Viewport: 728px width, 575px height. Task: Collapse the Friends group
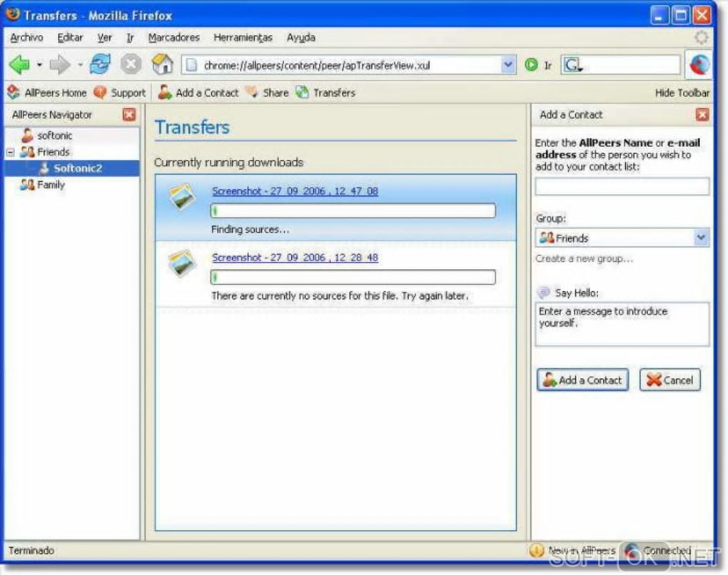10,152
